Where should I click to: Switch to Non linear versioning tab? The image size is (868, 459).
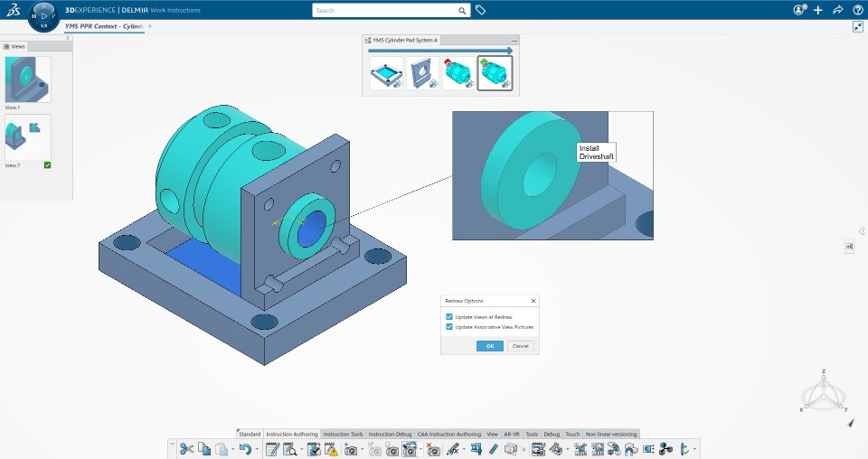[x=611, y=434]
